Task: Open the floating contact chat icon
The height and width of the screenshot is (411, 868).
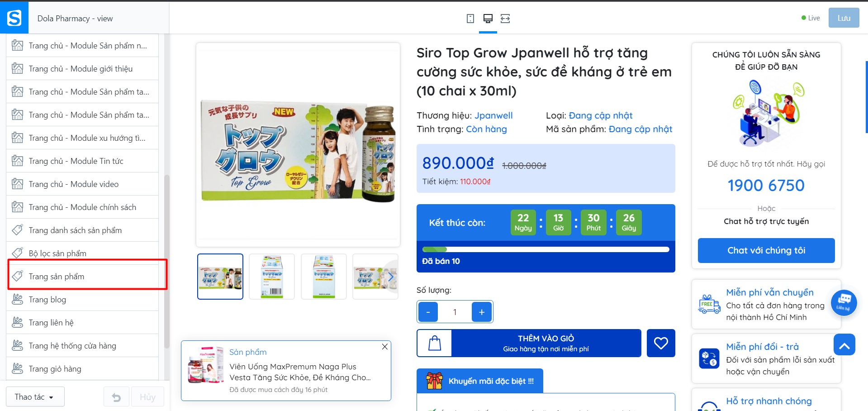Action: click(844, 302)
